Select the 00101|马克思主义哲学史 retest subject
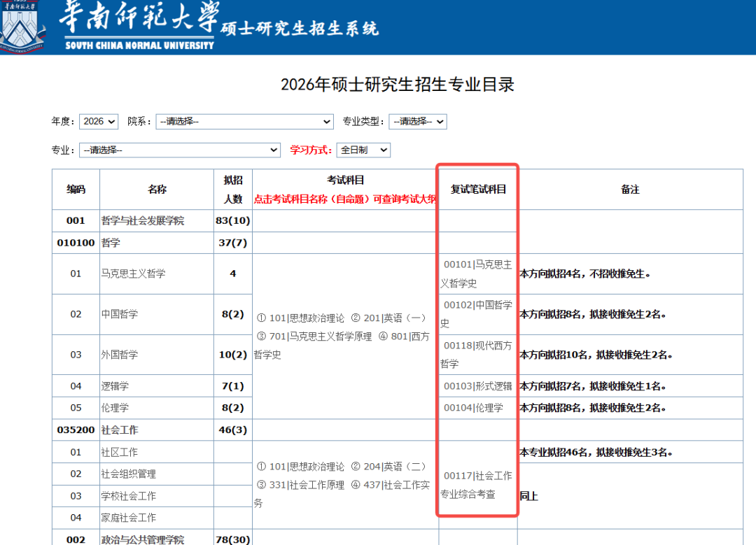Screen dimensions: 756x545 477,274
